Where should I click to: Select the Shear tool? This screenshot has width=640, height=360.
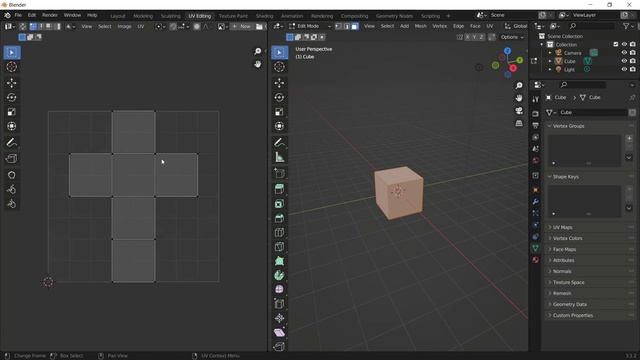pyautogui.click(x=279, y=332)
